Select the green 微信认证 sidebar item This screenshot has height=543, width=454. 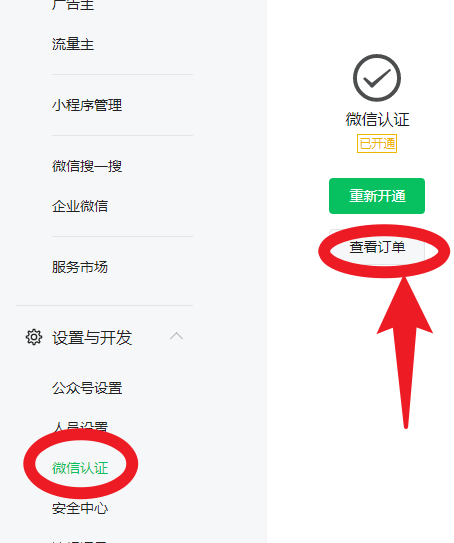[80, 468]
